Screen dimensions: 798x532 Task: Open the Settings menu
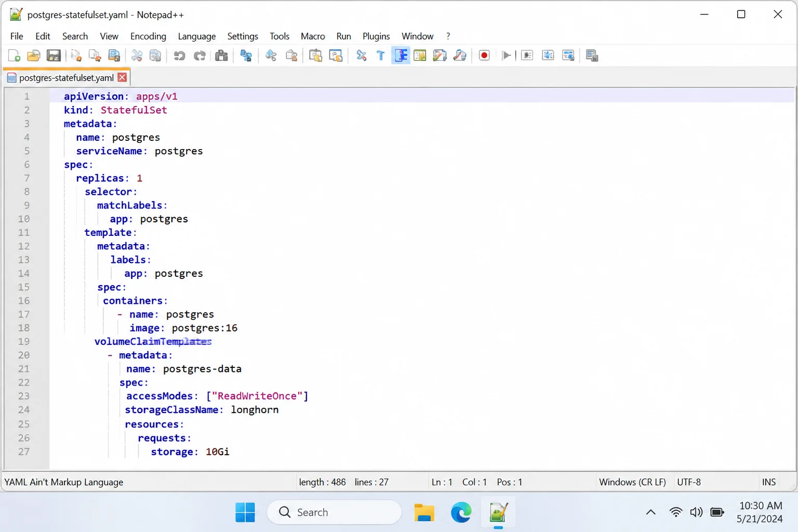(x=243, y=36)
